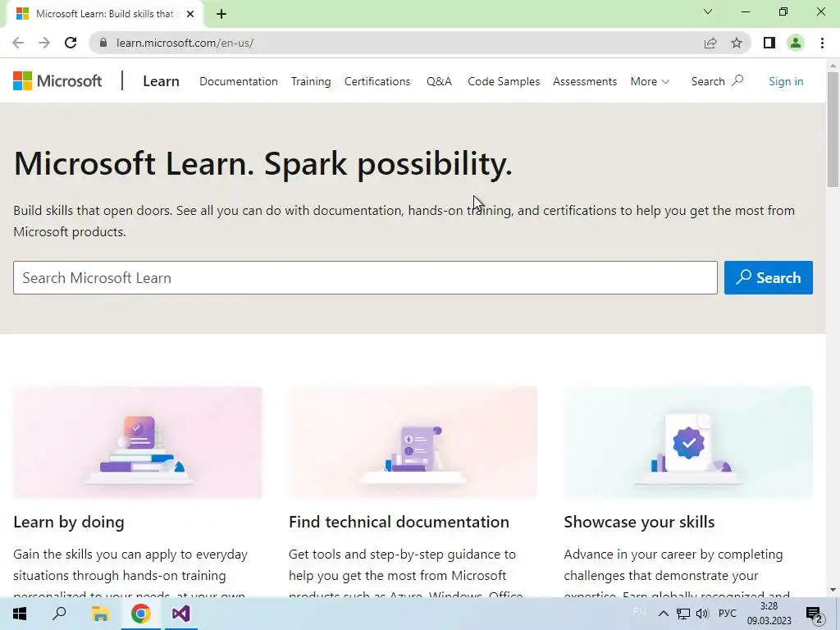Viewport: 840px width, 630px height.
Task: Click the Learn by doing heading
Action: click(x=69, y=522)
